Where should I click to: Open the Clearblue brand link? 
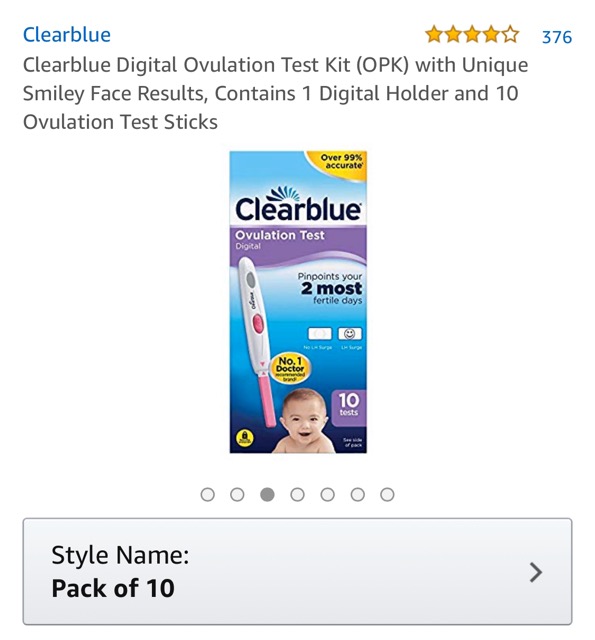(67, 35)
